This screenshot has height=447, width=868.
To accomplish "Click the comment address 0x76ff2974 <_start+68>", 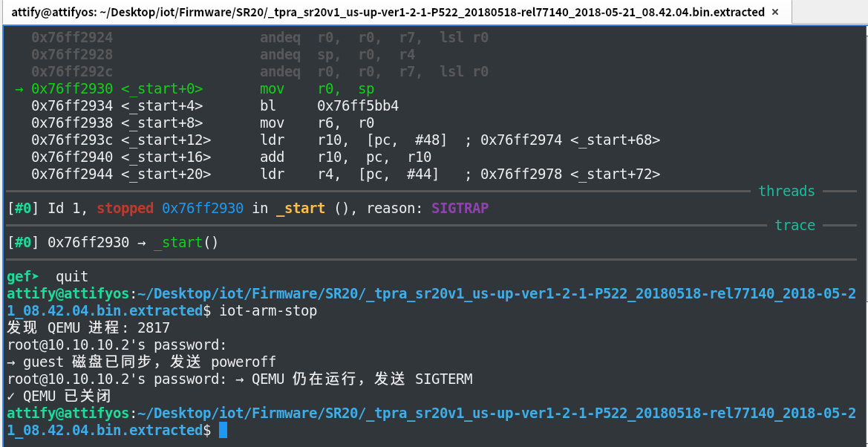I will coord(570,140).
